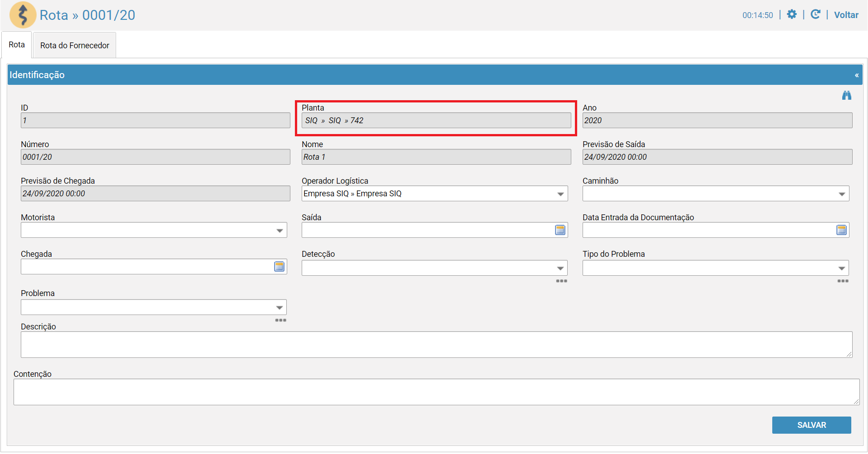Open the Chegada calendar picker
Viewport: 868px width, 454px height.
279,267
